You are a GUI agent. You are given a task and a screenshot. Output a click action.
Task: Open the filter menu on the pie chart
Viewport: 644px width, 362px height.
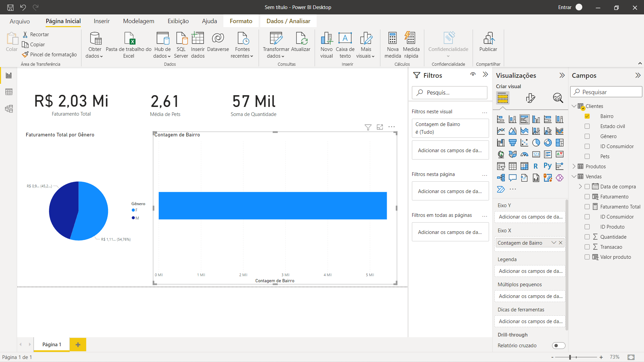[368, 127]
